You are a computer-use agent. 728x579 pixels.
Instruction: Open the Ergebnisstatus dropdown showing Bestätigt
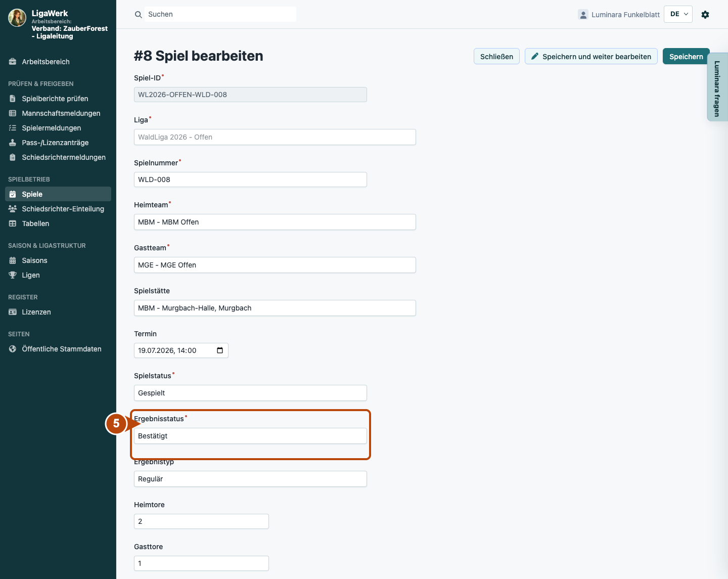[x=250, y=436]
